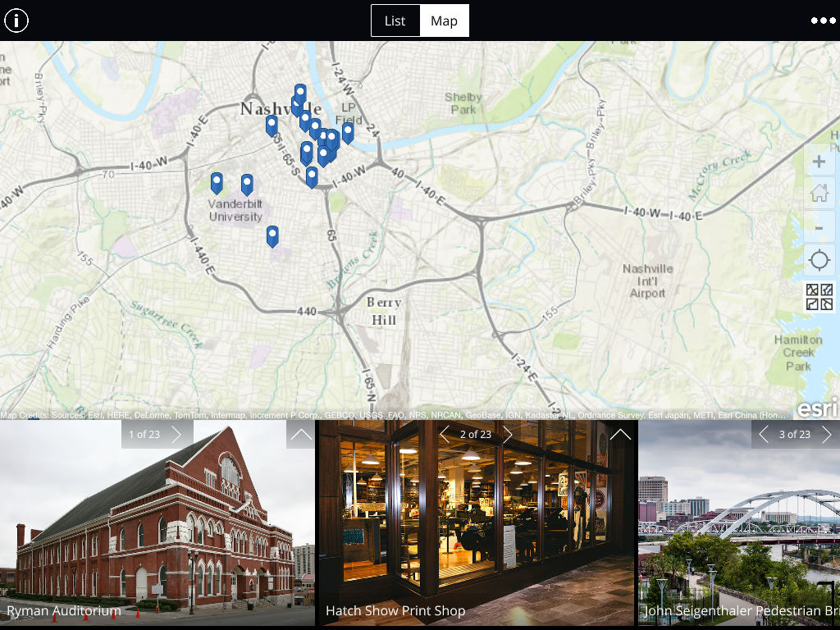Open the info panel icon
840x630 pixels.
pos(16,21)
